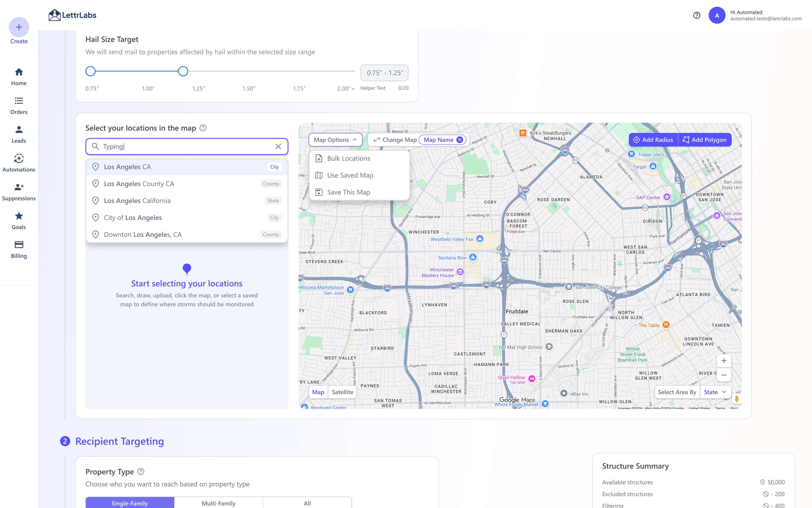The width and height of the screenshot is (812, 508).
Task: Show help for Property Type
Action: click(141, 472)
